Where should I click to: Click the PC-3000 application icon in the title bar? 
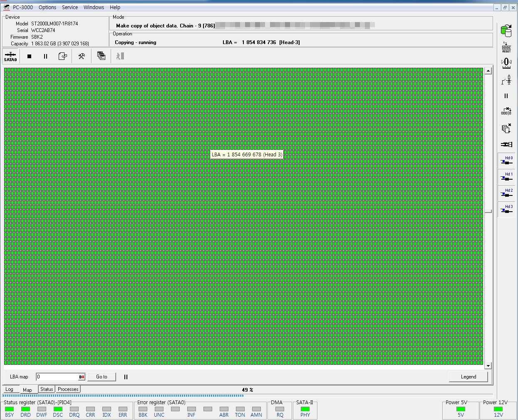coord(6,7)
